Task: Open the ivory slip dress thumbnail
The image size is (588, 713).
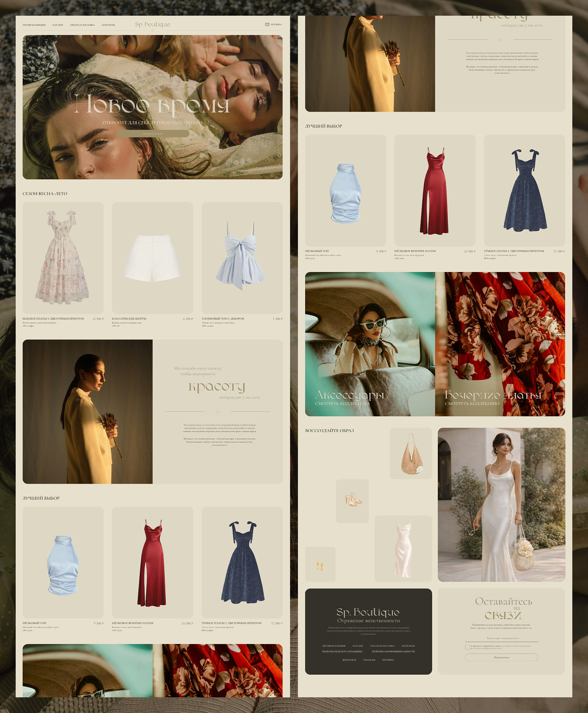Action: pyautogui.click(x=403, y=548)
